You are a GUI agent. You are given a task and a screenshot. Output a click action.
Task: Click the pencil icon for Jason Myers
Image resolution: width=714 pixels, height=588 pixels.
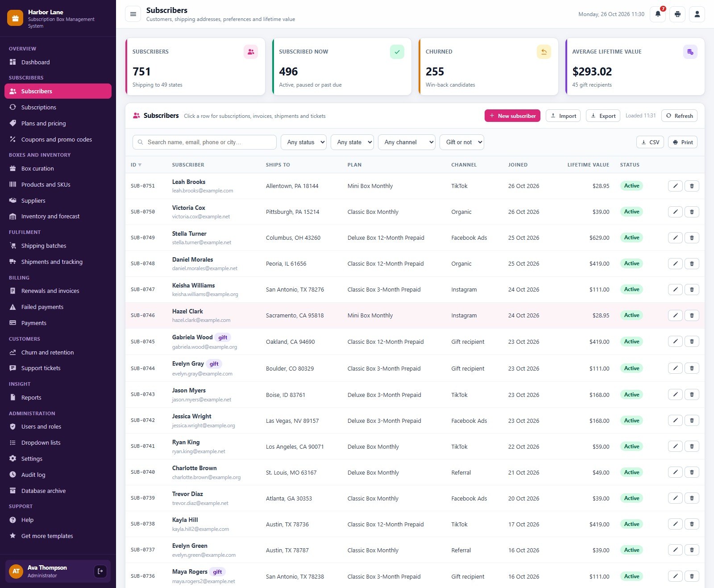(675, 395)
